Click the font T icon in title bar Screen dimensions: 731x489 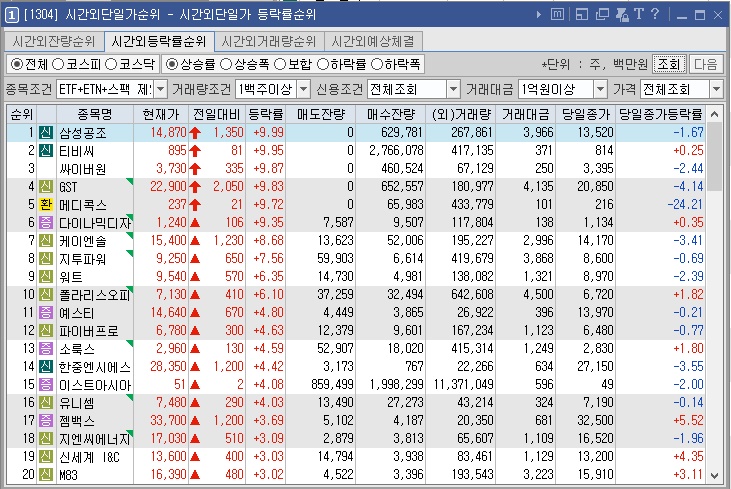(639, 14)
